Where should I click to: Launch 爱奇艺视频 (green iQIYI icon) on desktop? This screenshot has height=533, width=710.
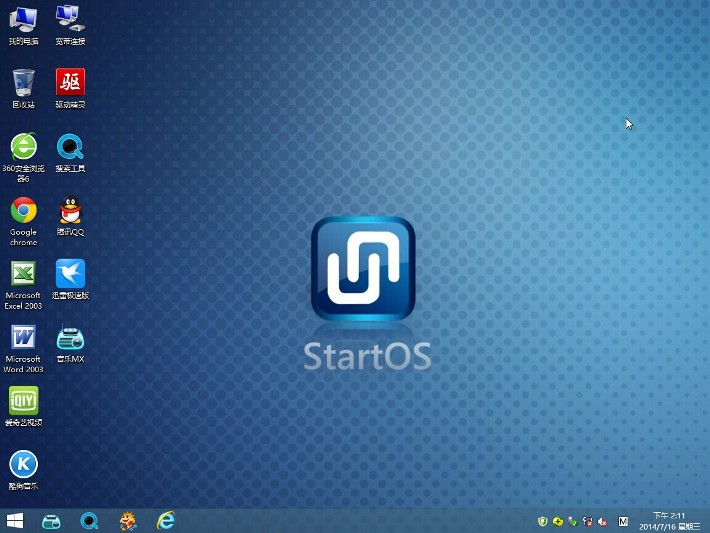click(23, 406)
